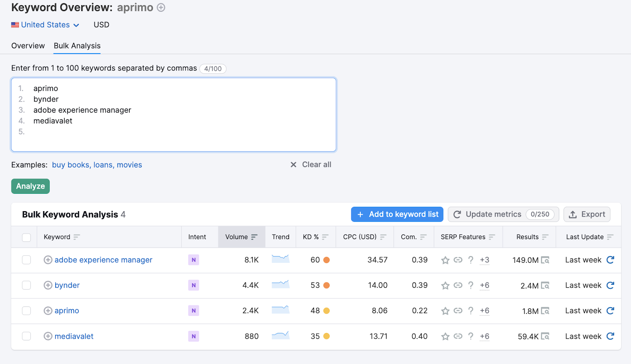Click plus icon beside bynder
This screenshot has height=364, width=631.
48,285
